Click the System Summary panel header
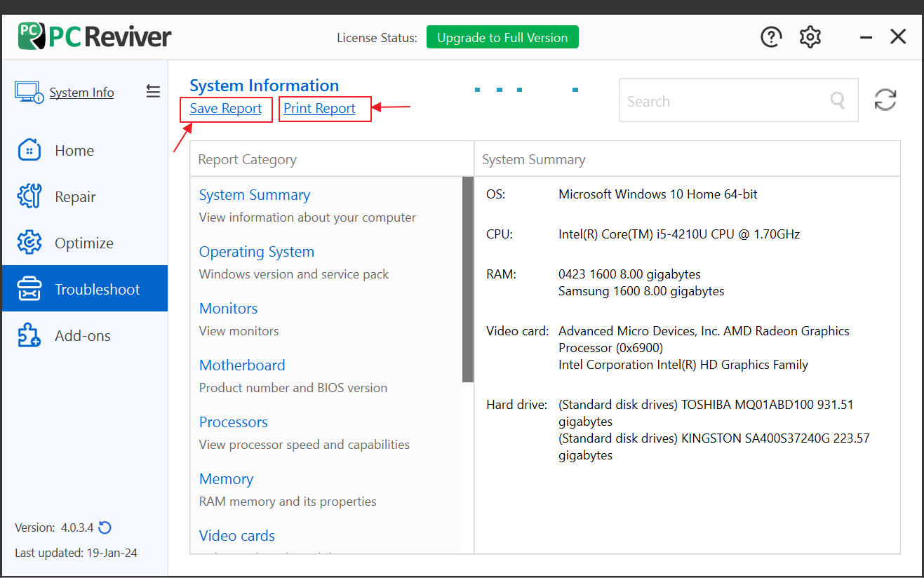The width and height of the screenshot is (924, 578). tap(534, 160)
